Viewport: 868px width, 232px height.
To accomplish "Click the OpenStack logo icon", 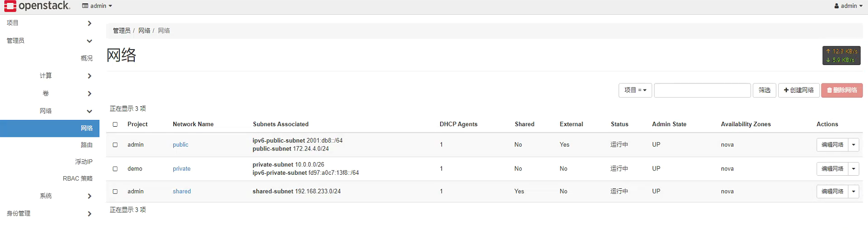I will 10,6.
